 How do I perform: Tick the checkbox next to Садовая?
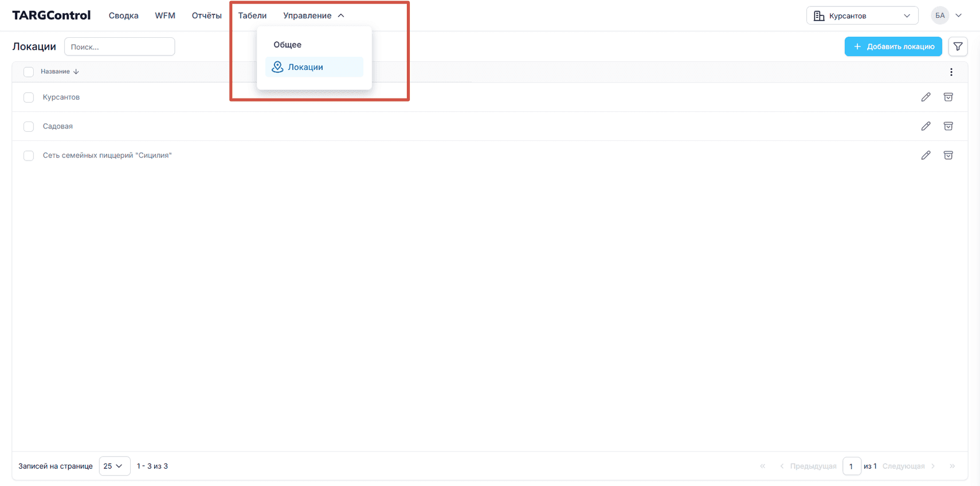[29, 127]
